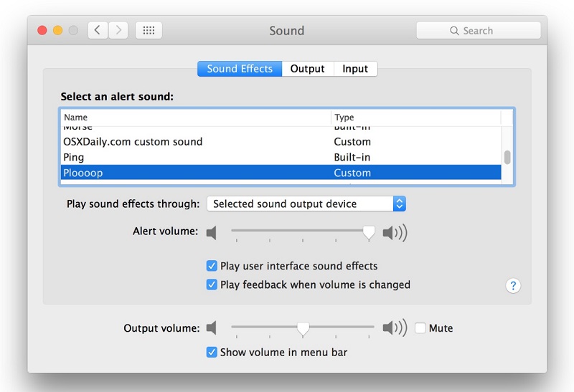574x392 pixels.
Task: Show all preferences grid icon
Action: [x=149, y=30]
